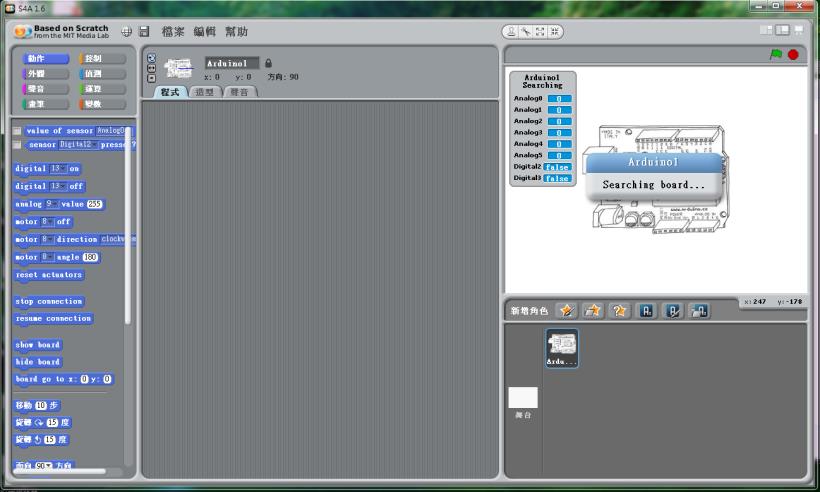Click the 'stop connection' block
The height and width of the screenshot is (492, 820).
pos(49,301)
